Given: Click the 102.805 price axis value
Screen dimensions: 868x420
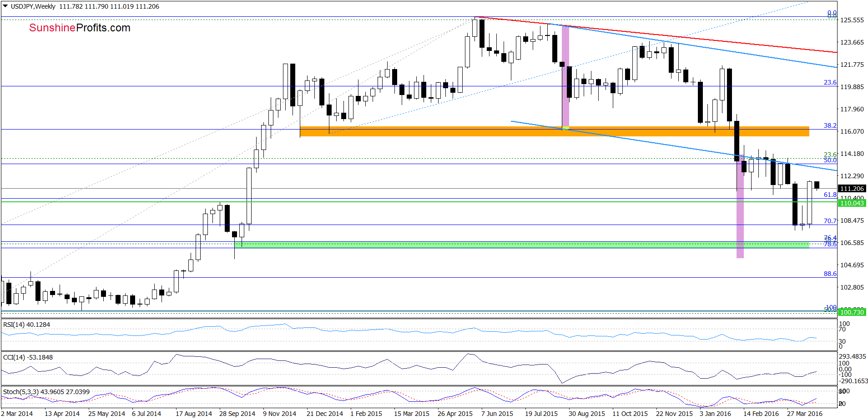Looking at the screenshot, I should 852,287.
